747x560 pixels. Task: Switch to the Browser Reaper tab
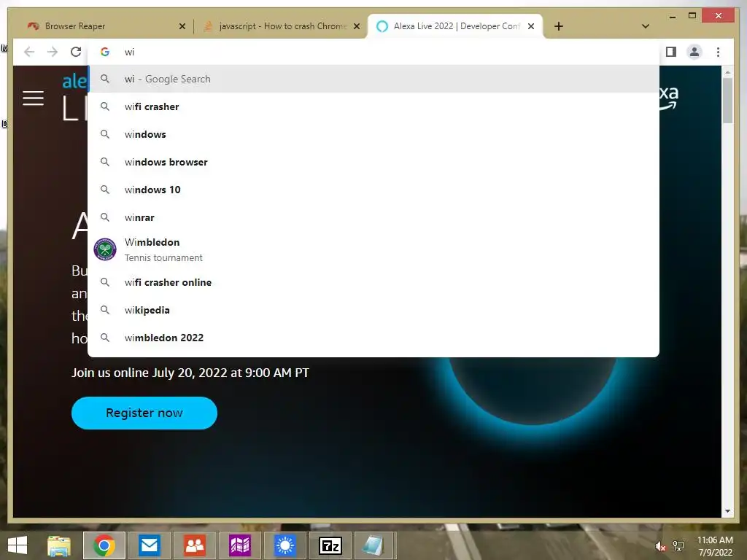click(x=106, y=26)
